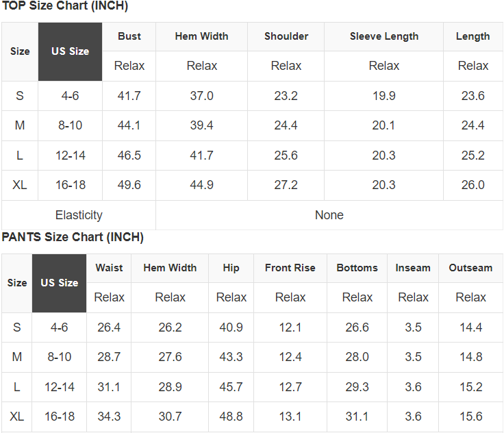Click the TOP Size Chart (INCH) heading
The height and width of the screenshot is (433, 504).
pyautogui.click(x=65, y=6)
